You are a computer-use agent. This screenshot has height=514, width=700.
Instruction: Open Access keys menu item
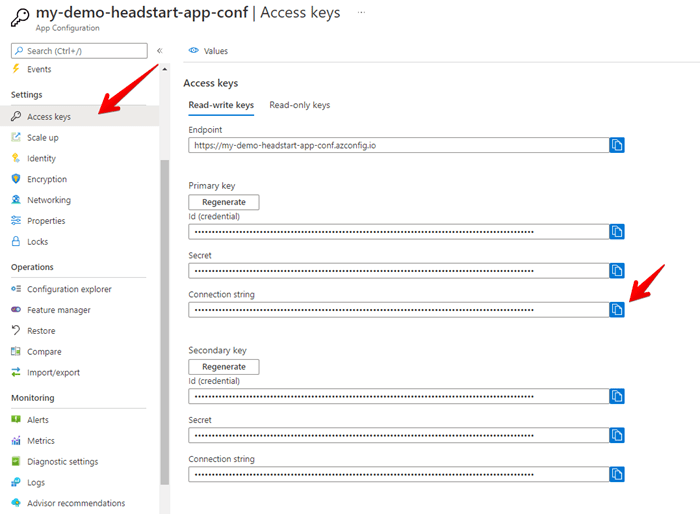point(79,117)
